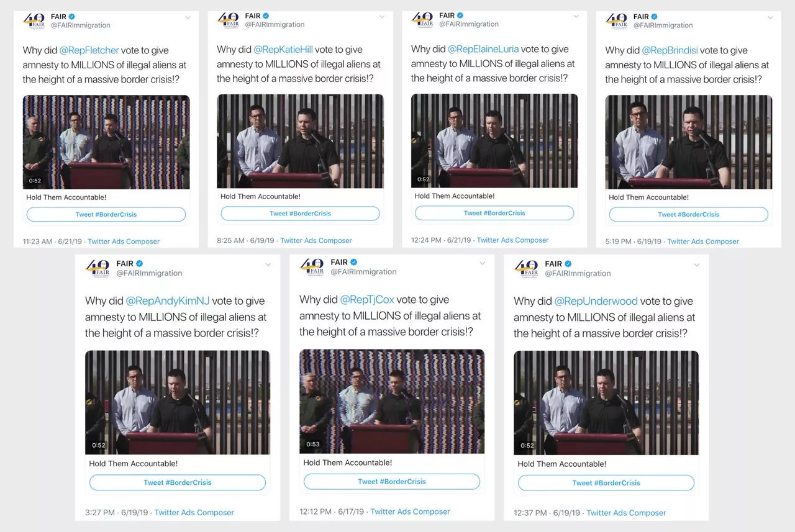This screenshot has height=532, width=795.
Task: Open the @RepElaineLuria mention link
Action: (x=483, y=49)
